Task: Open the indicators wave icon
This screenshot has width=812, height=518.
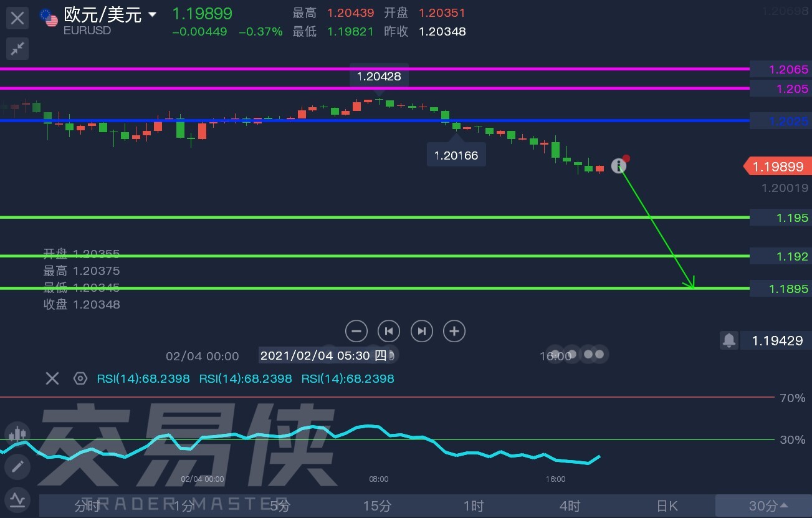Action: click(17, 499)
